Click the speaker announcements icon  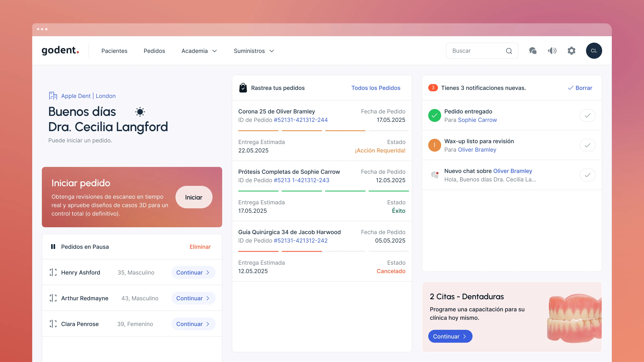(552, 51)
